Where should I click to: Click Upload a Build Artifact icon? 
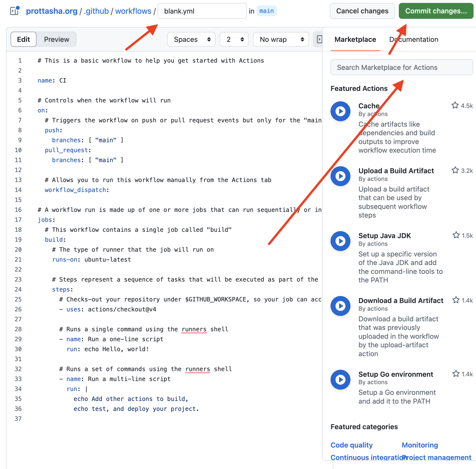coord(340,176)
